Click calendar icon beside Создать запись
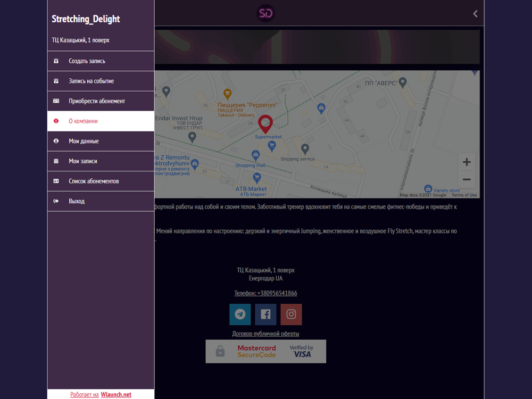 point(56,61)
